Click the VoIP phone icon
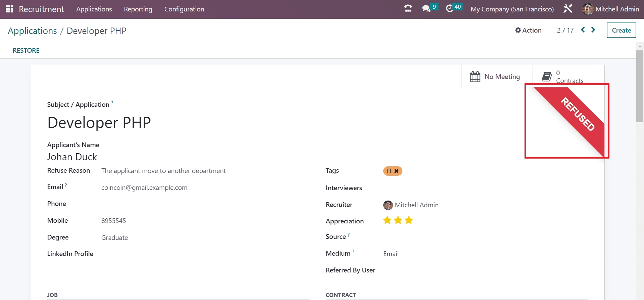This screenshot has width=644, height=300. pos(408,9)
